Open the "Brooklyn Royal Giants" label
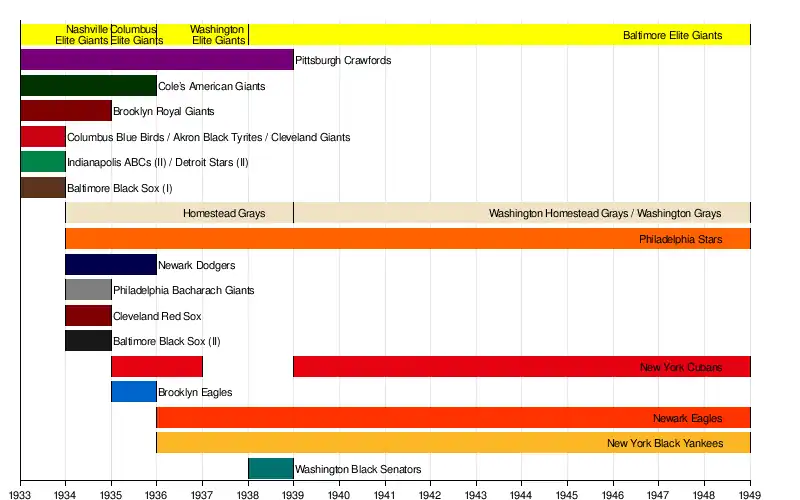The height and width of the screenshot is (500, 800). point(163,112)
